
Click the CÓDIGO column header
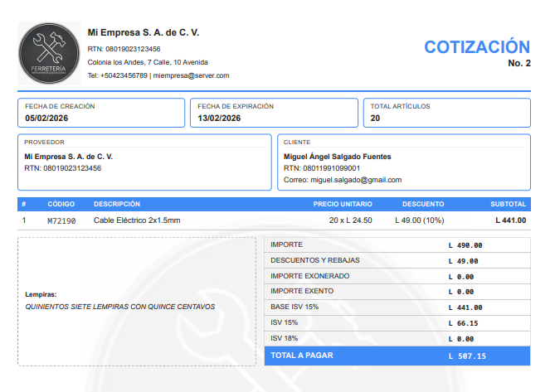pyautogui.click(x=61, y=205)
